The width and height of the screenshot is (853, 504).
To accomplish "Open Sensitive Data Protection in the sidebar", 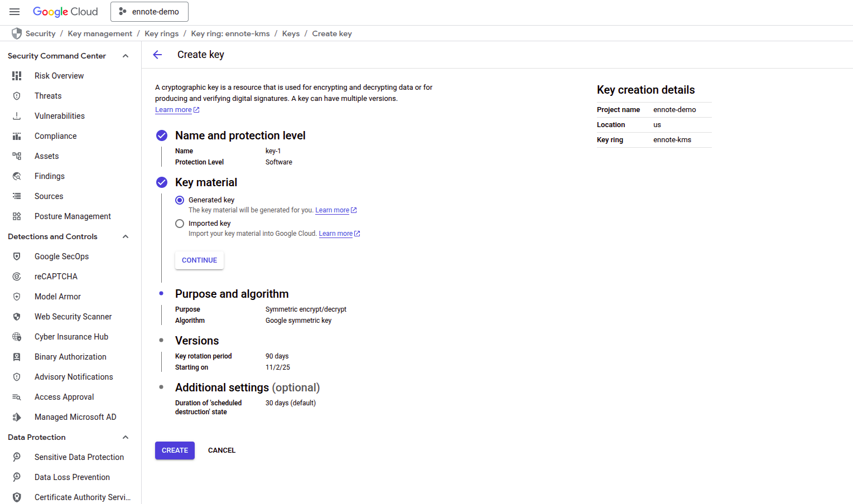I will (x=79, y=457).
